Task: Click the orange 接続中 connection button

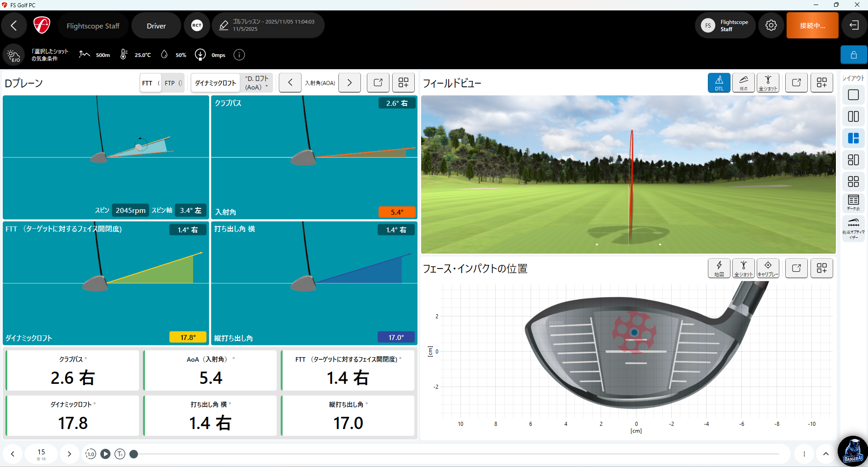Action: pyautogui.click(x=812, y=26)
